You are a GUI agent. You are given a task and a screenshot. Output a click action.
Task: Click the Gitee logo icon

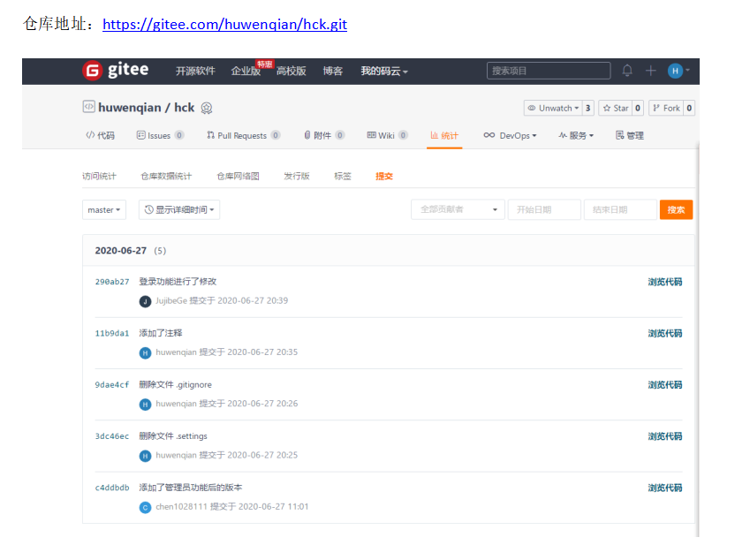pyautogui.click(x=92, y=71)
